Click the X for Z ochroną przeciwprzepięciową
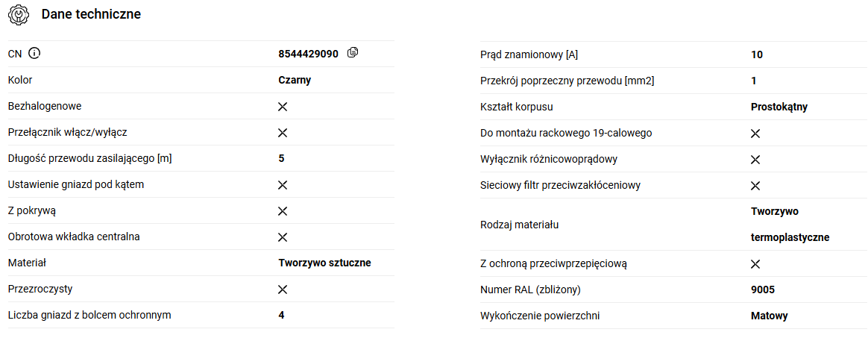Image resolution: width=868 pixels, height=338 pixels. [755, 264]
